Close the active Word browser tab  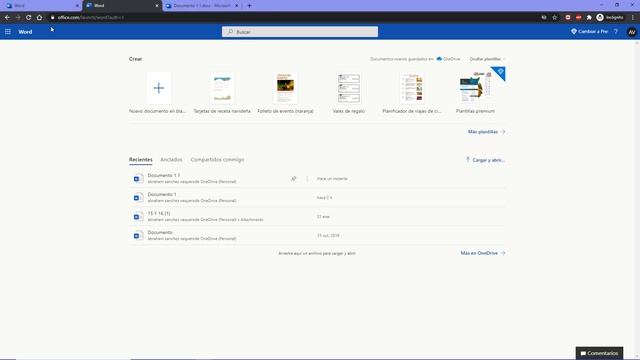157,6
